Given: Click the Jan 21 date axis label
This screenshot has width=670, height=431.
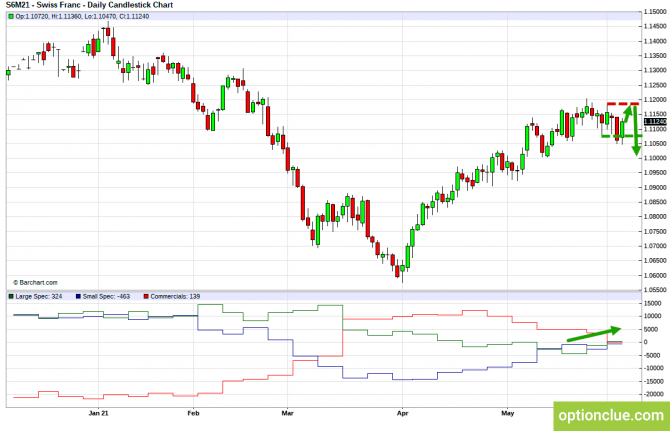Looking at the screenshot, I should [98, 413].
